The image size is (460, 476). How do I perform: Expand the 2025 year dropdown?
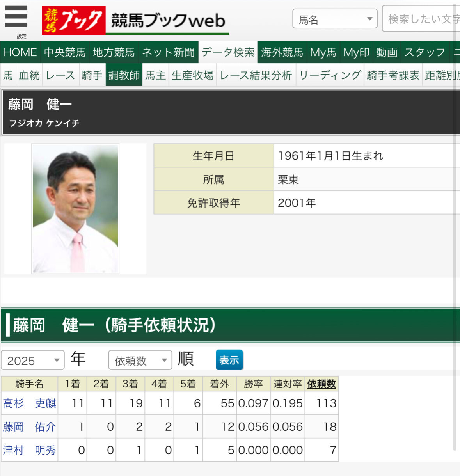(x=33, y=361)
